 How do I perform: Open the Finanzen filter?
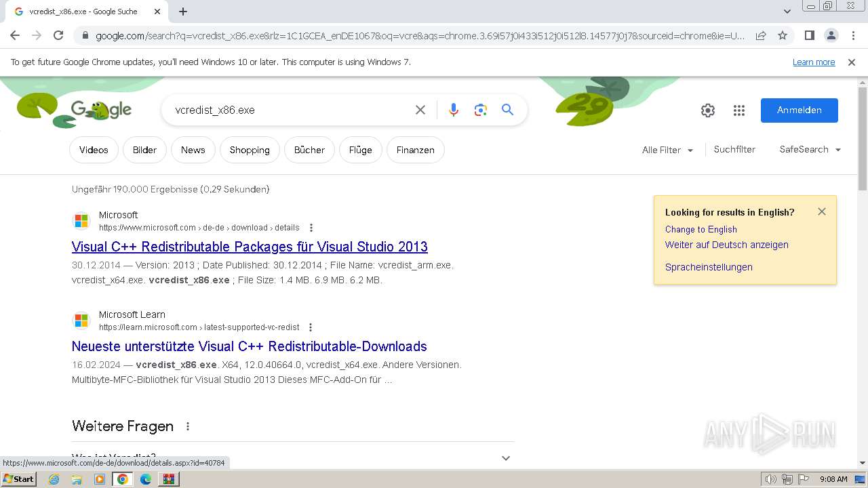pyautogui.click(x=416, y=150)
